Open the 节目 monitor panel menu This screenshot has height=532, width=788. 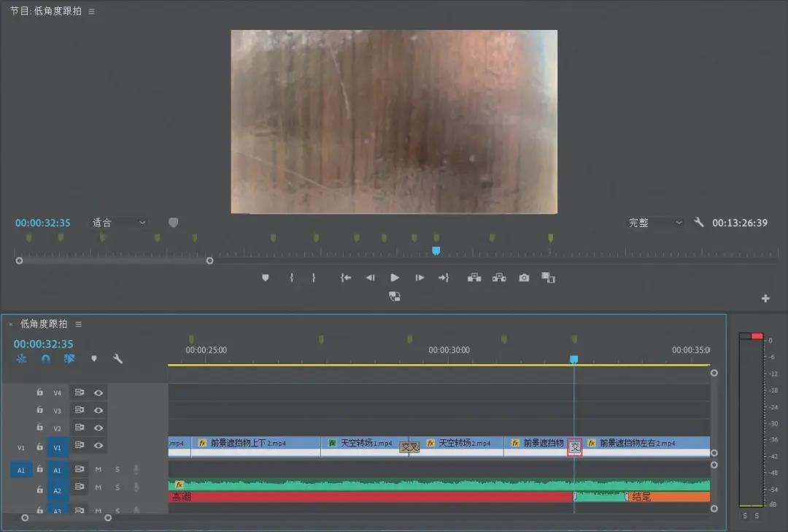pyautogui.click(x=91, y=11)
